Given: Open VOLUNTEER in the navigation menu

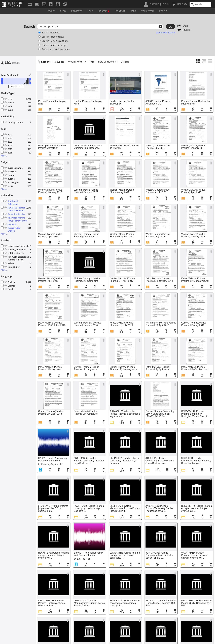Looking at the screenshot, I should [x=147, y=11].
